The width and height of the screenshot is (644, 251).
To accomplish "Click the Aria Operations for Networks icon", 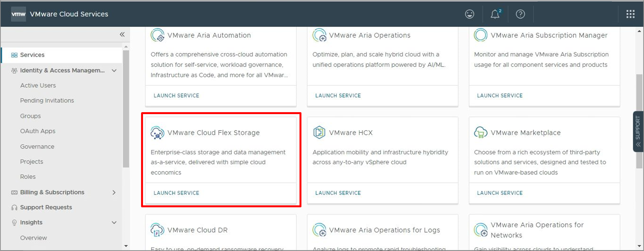I will (481, 230).
